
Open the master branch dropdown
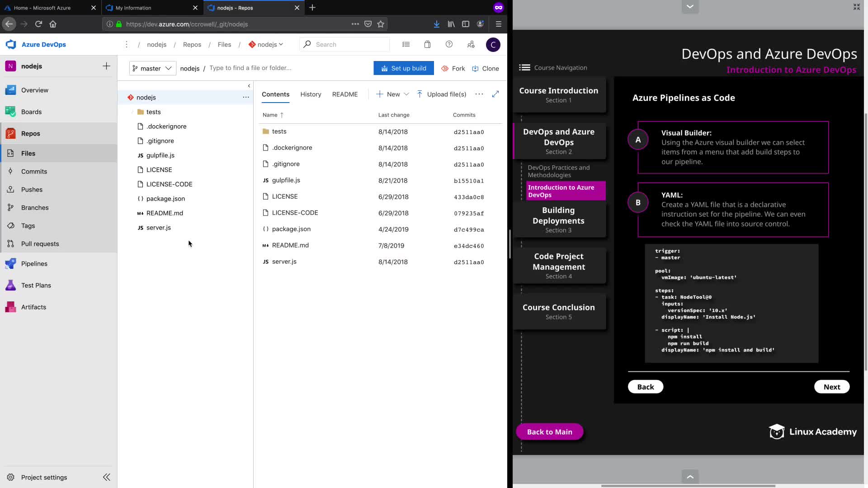152,68
